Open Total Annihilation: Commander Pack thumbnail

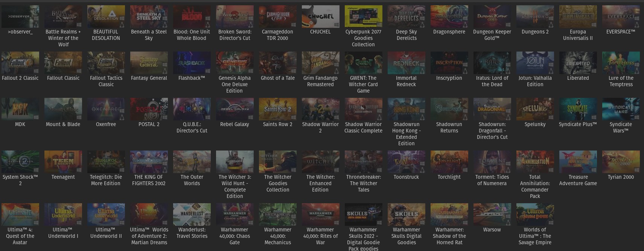click(535, 162)
